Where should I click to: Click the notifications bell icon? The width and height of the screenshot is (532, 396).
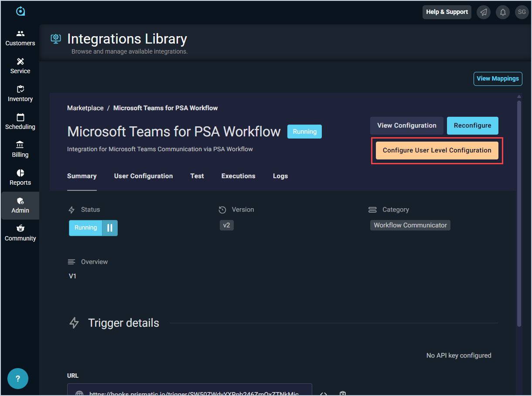click(x=502, y=12)
